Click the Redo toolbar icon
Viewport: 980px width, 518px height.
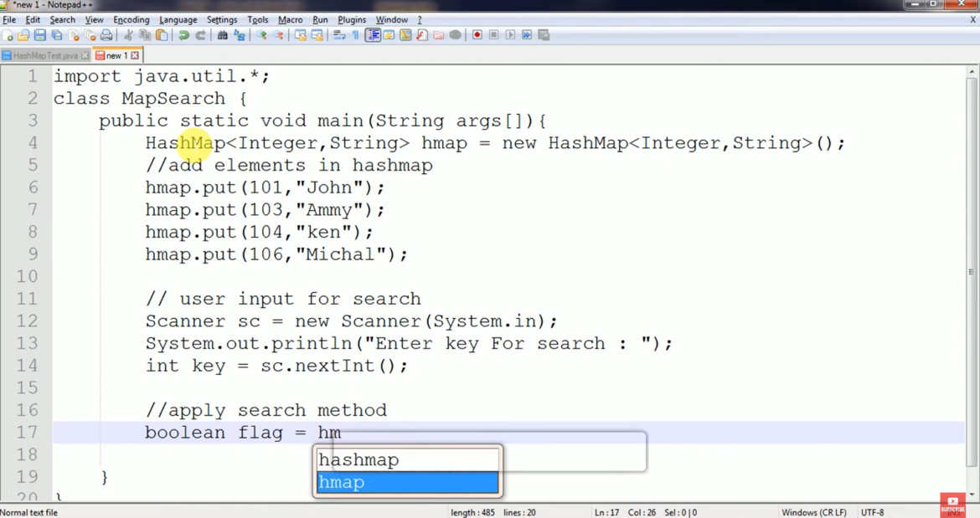[201, 35]
